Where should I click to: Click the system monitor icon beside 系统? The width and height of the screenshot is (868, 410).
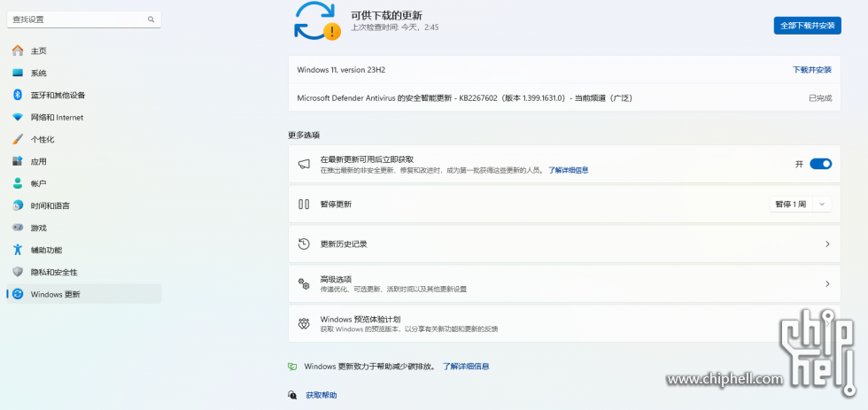pyautogui.click(x=18, y=73)
